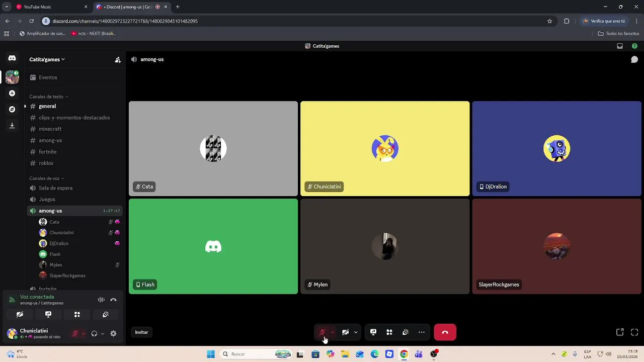644x362 pixels.
Task: Disconnect with the red hang-up button
Action: [445, 332]
